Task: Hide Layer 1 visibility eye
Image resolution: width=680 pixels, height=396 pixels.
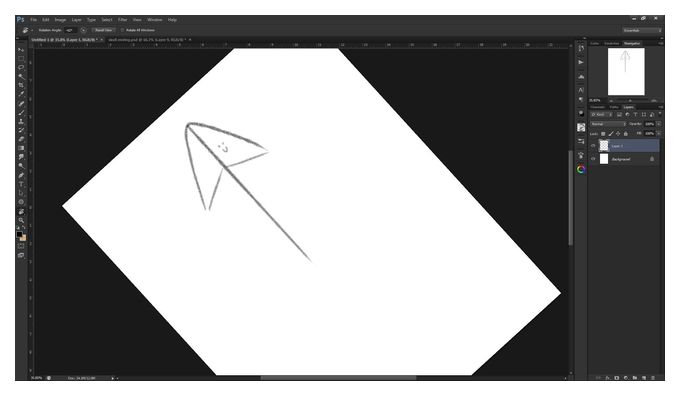Action: (x=593, y=146)
